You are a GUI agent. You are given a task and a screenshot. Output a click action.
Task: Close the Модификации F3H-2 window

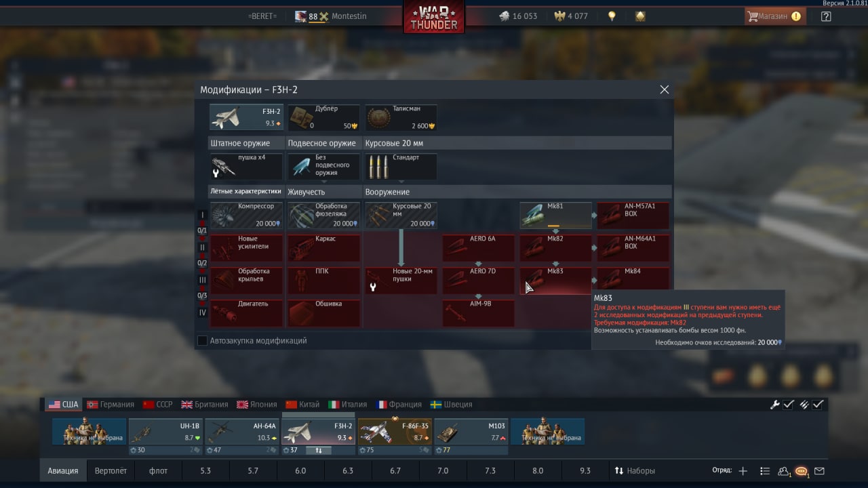[x=665, y=89]
